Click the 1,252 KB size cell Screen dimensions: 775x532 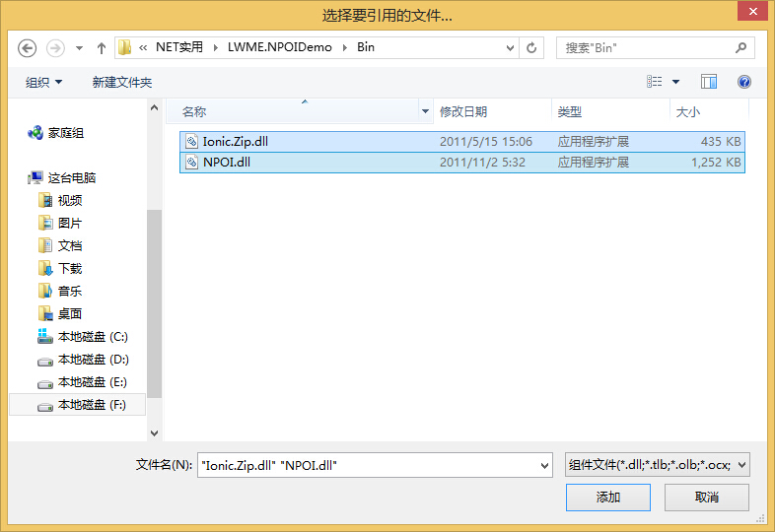[x=716, y=163]
